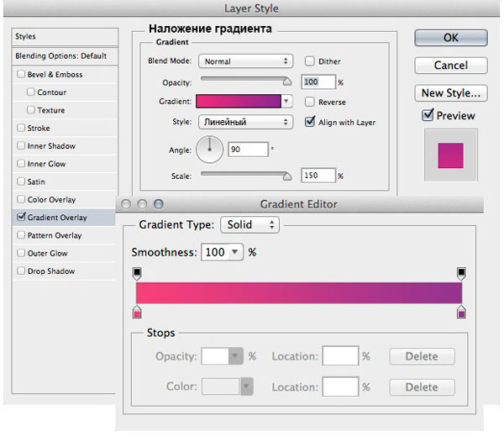Enable the Dither checkbox
This screenshot has height=447, width=504.
coord(309,61)
